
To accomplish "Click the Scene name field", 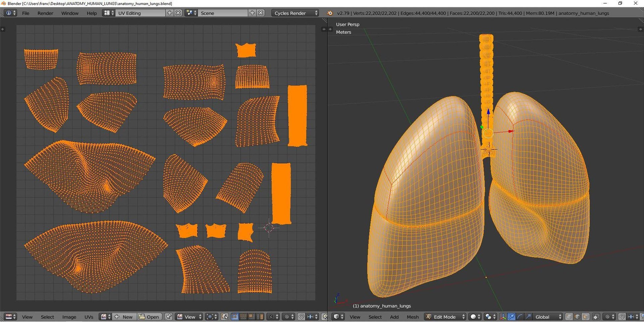I will 223,13.
